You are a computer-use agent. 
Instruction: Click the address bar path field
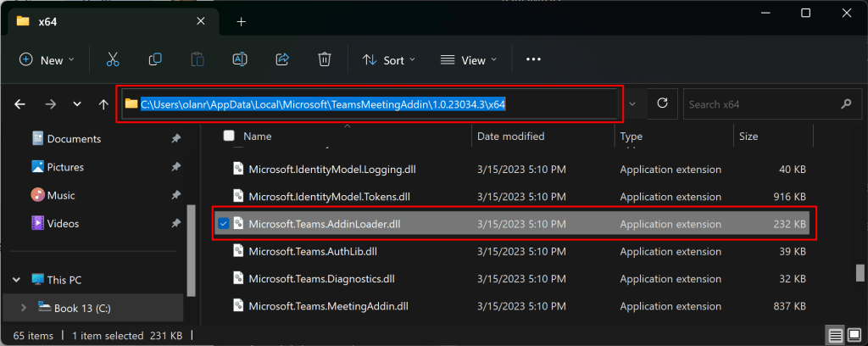(x=369, y=103)
